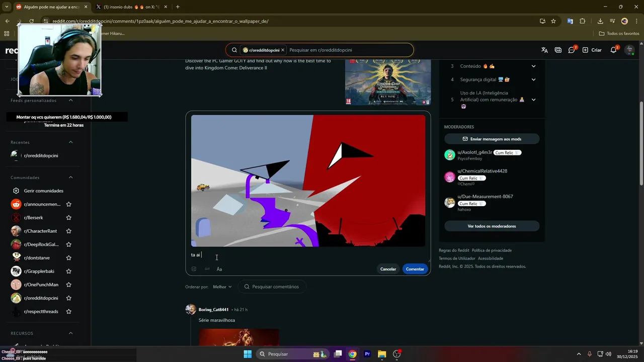Image resolution: width=644 pixels, height=362 pixels.
Task: Open Chrome three-dot menu
Action: pos(637,21)
